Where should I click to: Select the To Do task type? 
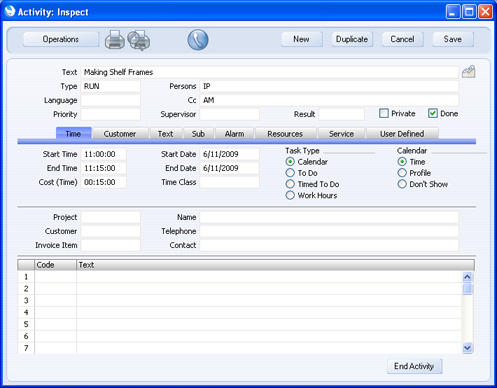click(290, 173)
